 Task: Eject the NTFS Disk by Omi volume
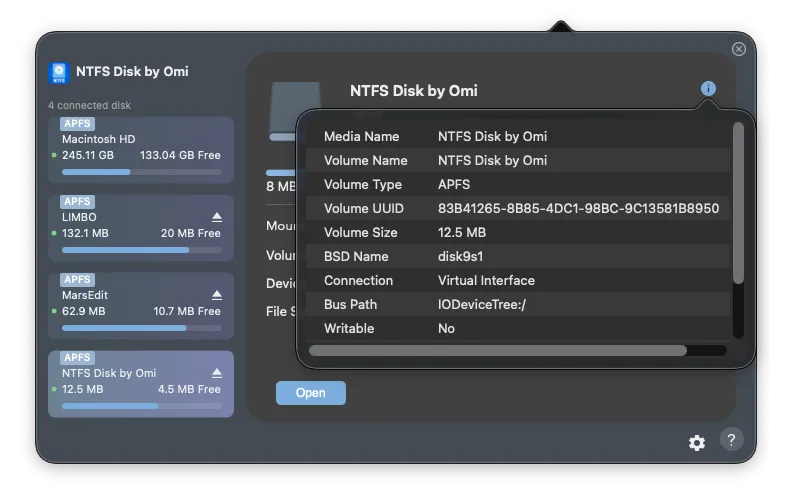point(217,373)
